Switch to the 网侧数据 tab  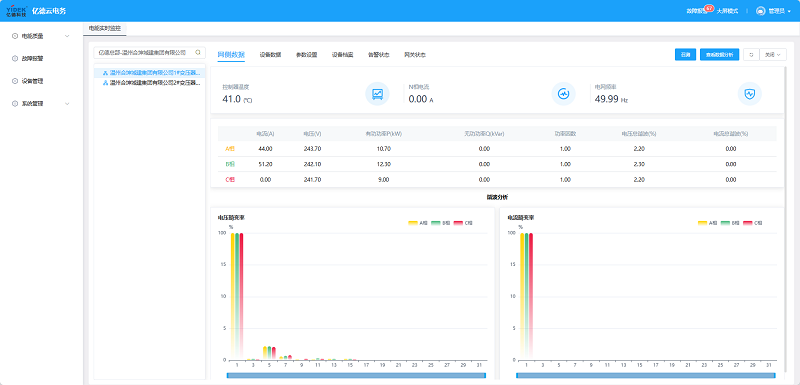point(231,55)
